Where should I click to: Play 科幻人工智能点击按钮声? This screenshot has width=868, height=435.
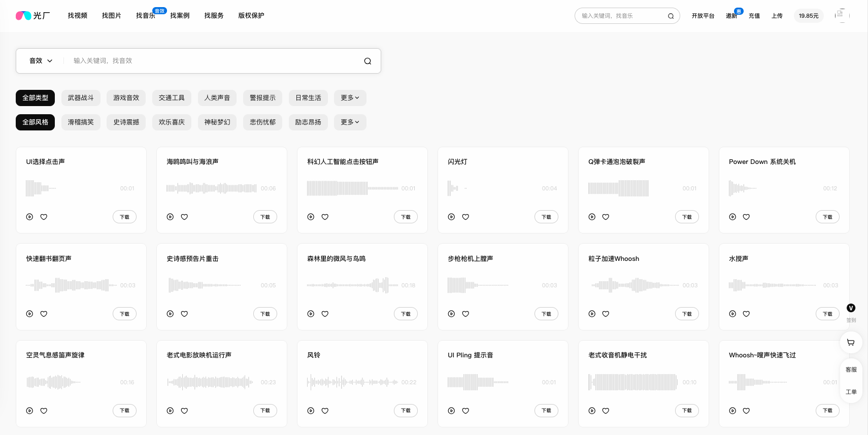pyautogui.click(x=311, y=217)
